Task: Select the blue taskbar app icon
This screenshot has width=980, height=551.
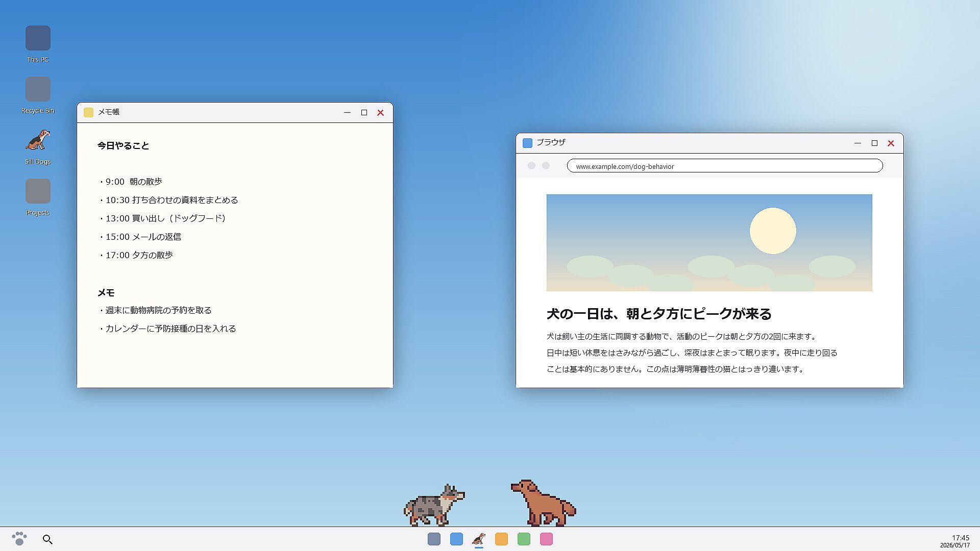Action: (456, 539)
